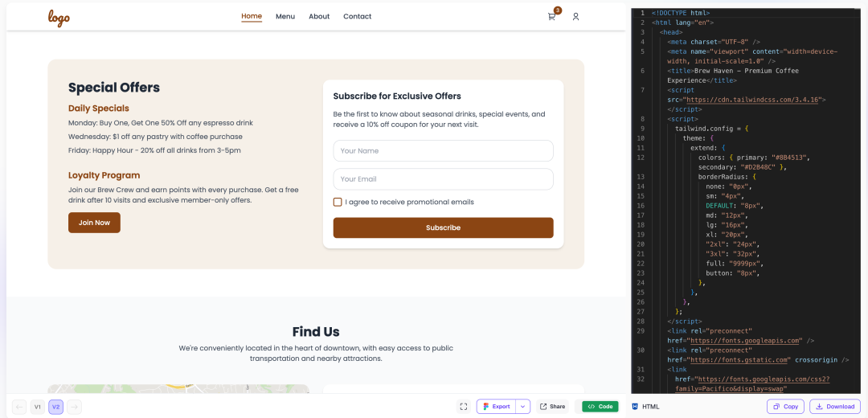Expand the Export dropdown arrow
This screenshot has width=868, height=418.
pos(523,407)
